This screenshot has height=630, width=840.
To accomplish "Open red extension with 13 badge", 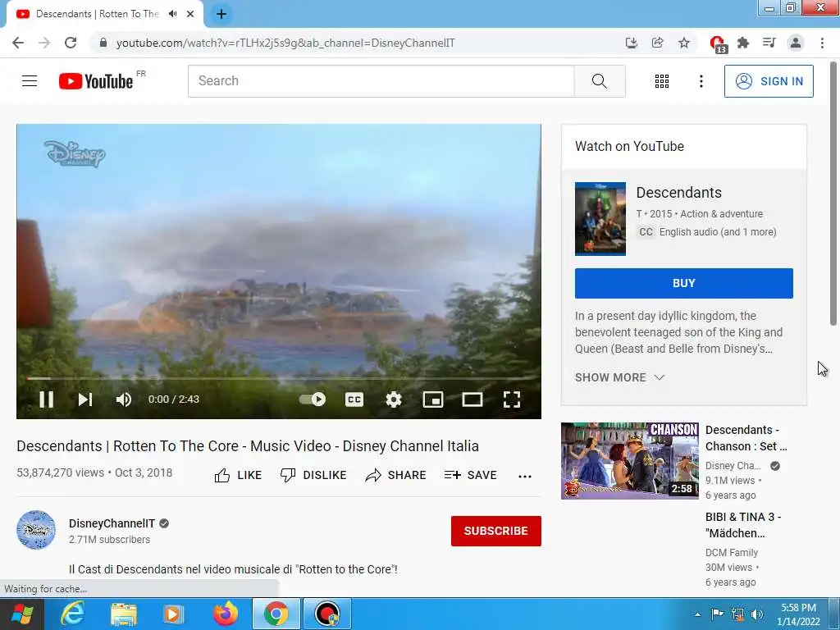I will [x=717, y=44].
